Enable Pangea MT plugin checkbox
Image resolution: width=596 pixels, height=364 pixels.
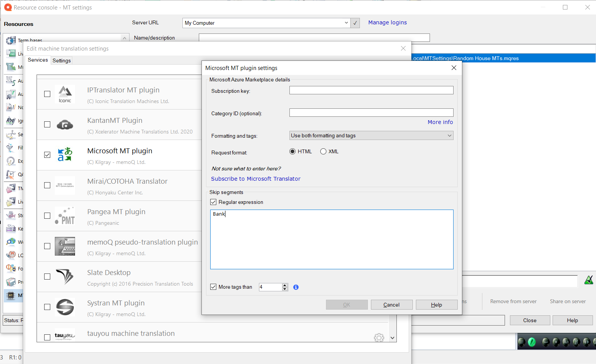click(47, 216)
